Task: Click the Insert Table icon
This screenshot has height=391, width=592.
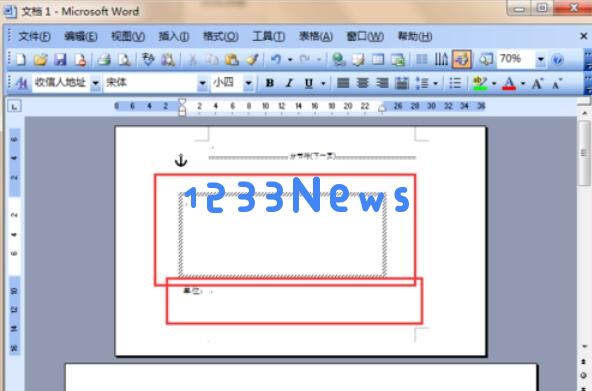Action: [378, 60]
